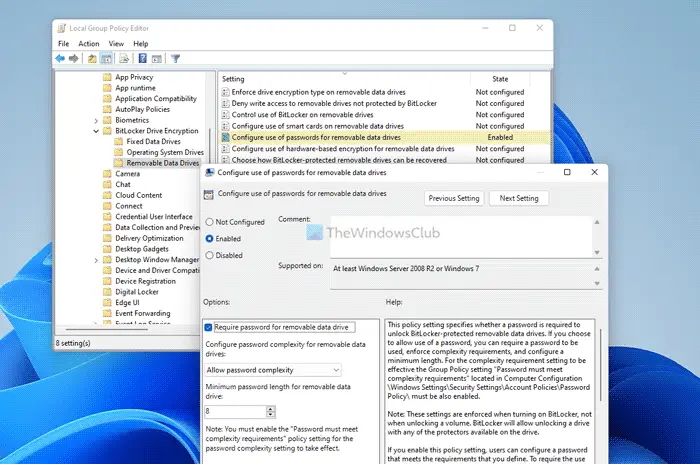
Task: Go back using the blue Back arrow
Action: click(60, 59)
